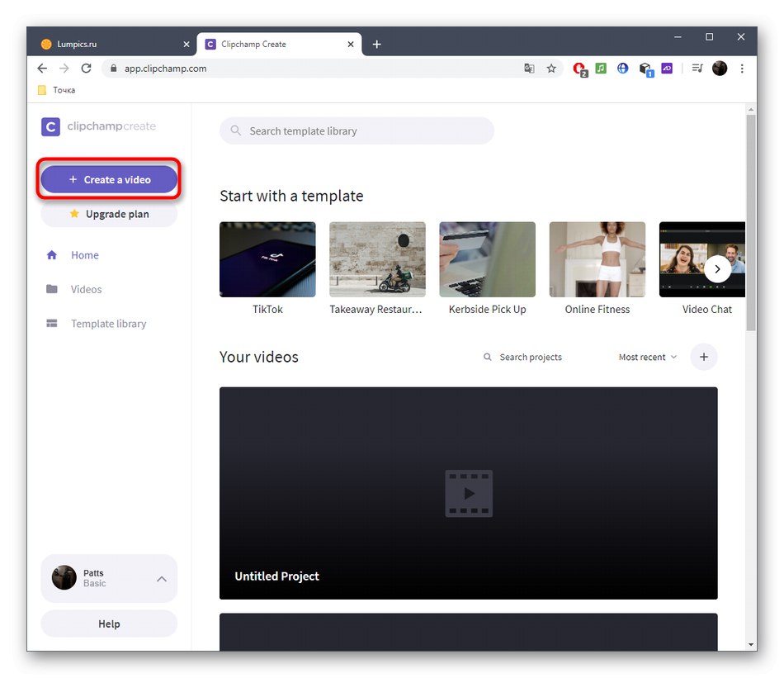The image size is (784, 678).
Task: Bookmark this page with star icon
Action: tap(551, 69)
